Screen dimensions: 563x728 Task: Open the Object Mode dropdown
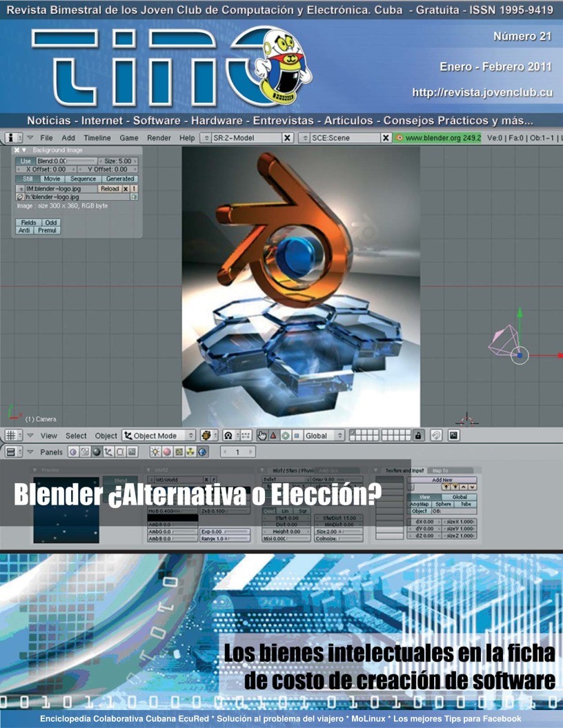click(159, 436)
